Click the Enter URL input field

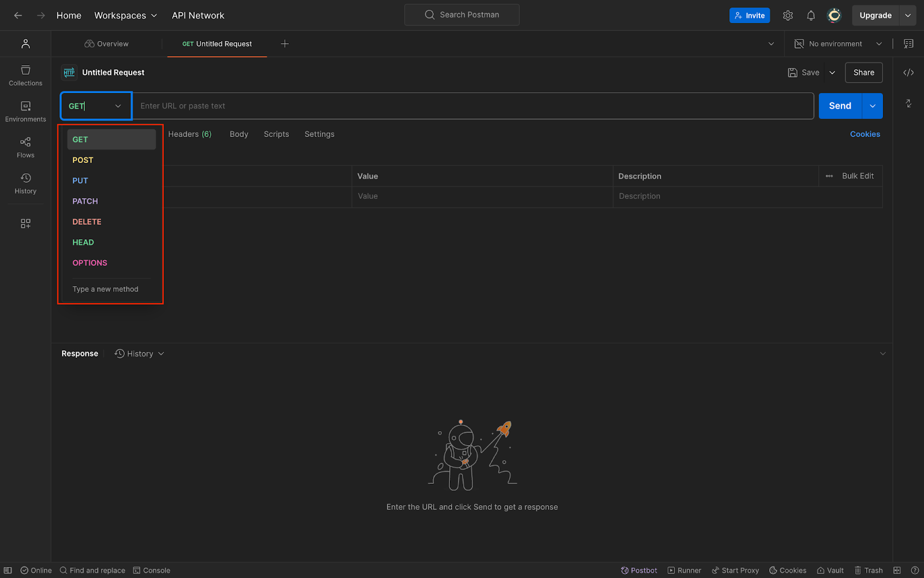coord(474,106)
